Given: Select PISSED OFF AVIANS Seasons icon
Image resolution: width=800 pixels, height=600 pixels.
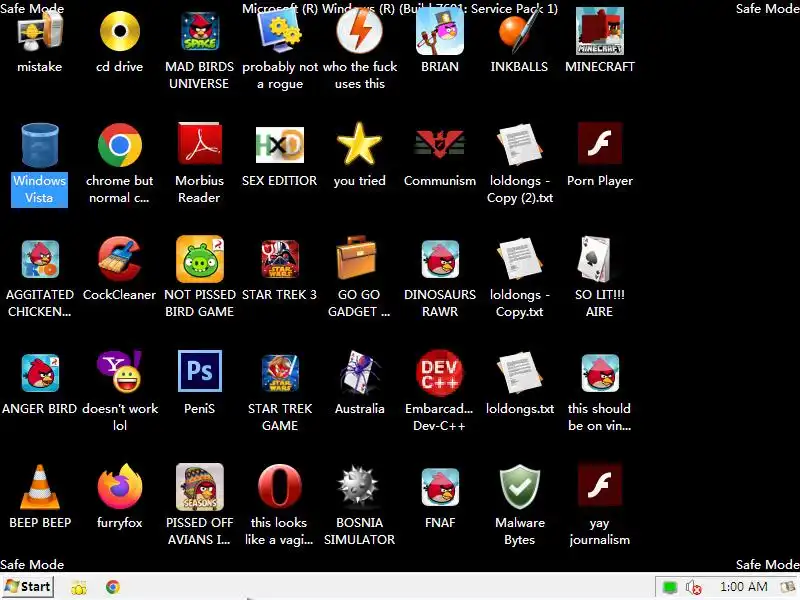Looking at the screenshot, I should [199, 487].
